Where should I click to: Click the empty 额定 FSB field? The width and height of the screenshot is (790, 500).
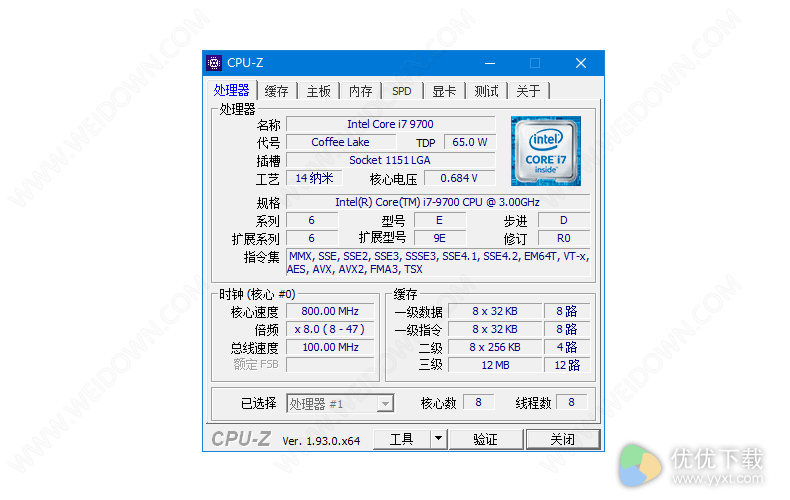tap(330, 365)
